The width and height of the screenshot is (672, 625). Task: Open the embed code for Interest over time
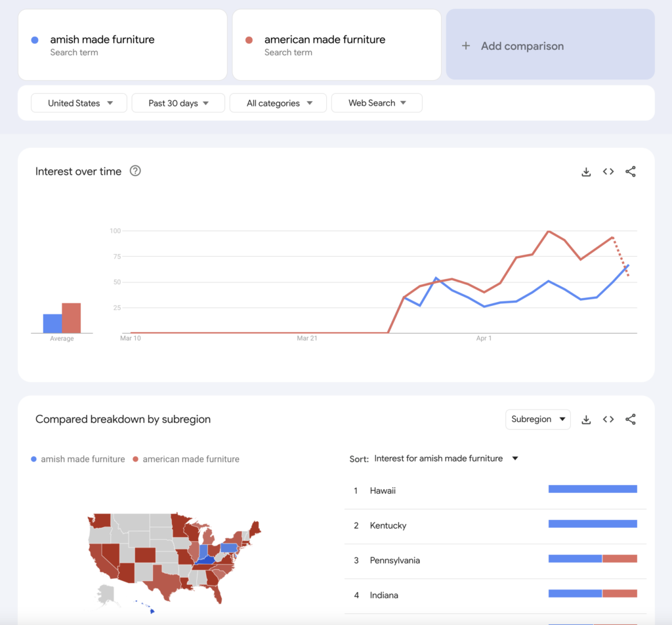608,171
